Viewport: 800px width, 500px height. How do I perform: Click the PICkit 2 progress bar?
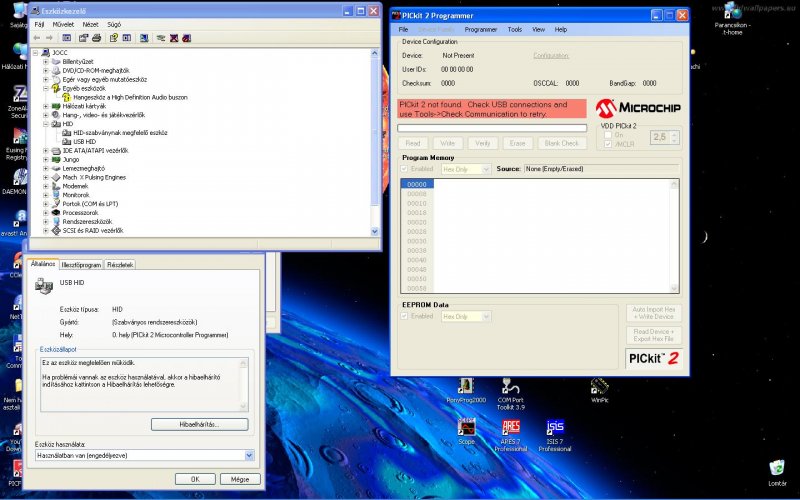tap(492, 128)
